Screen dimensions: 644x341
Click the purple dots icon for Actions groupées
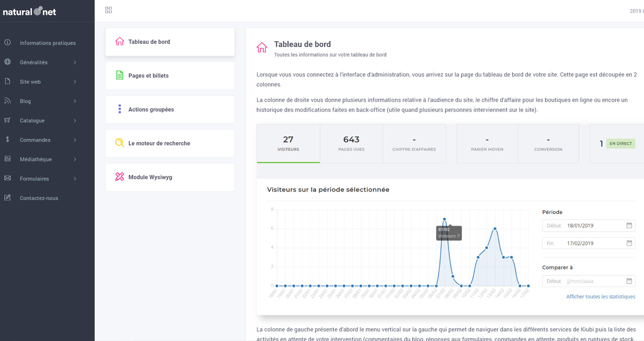point(119,109)
